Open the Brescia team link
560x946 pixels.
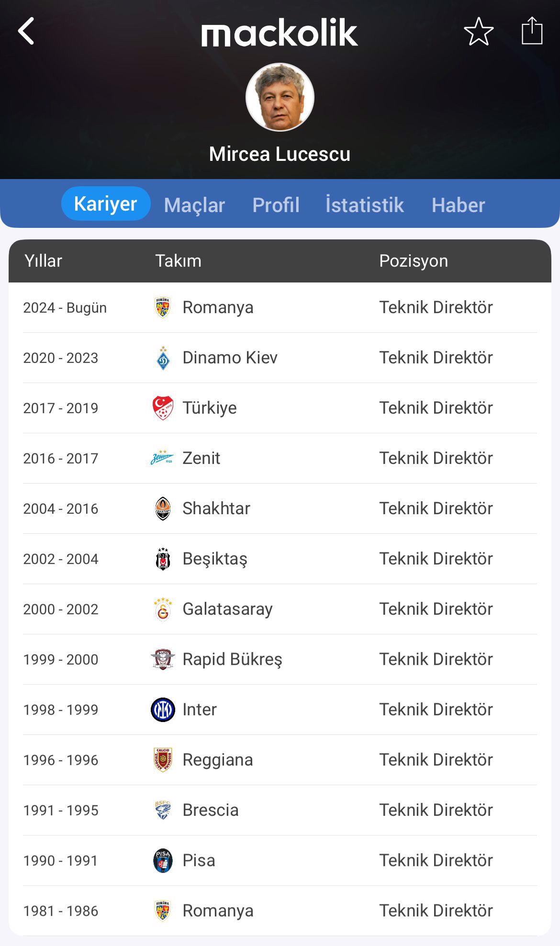pos(211,810)
